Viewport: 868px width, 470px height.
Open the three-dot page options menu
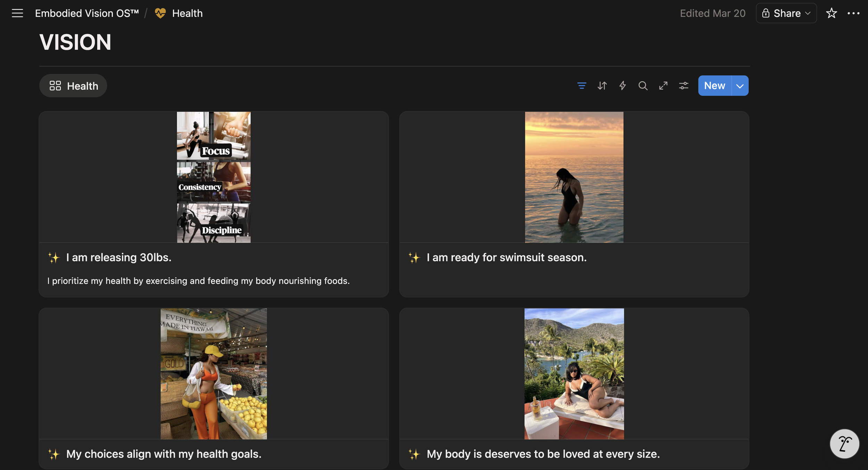[853, 13]
